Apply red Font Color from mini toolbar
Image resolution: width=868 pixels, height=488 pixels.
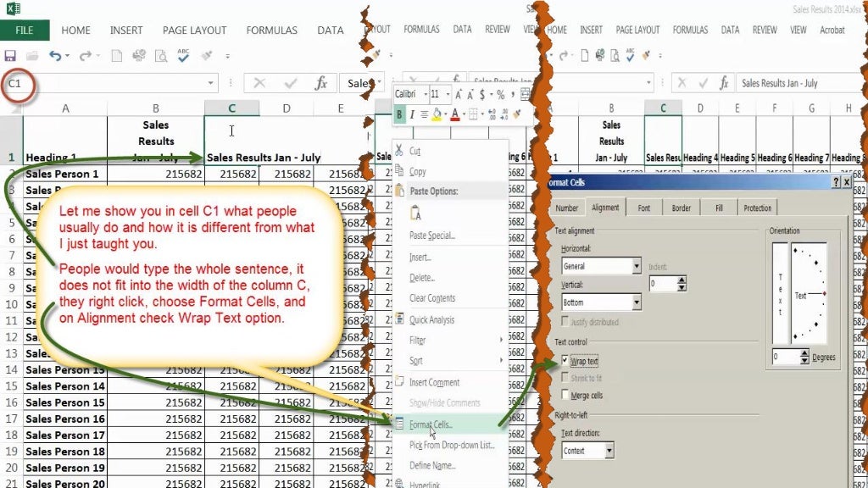point(455,114)
